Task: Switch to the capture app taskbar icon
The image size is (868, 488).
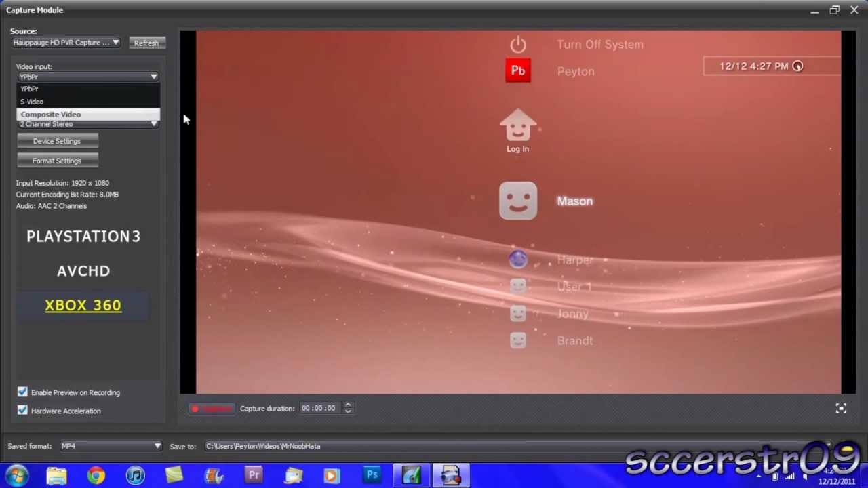Action: pos(450,476)
